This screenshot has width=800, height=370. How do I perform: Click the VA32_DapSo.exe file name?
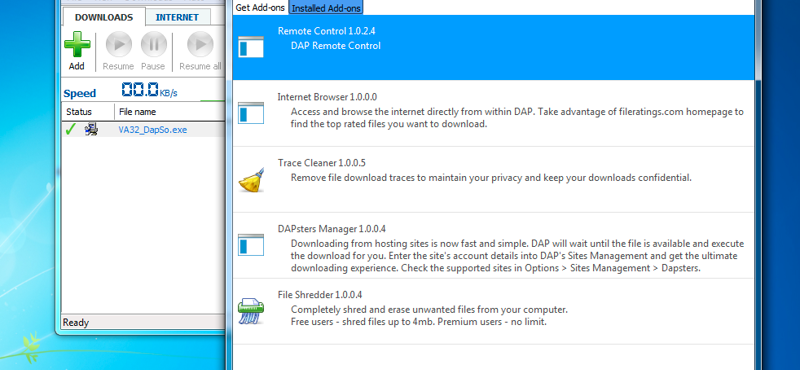tap(153, 130)
